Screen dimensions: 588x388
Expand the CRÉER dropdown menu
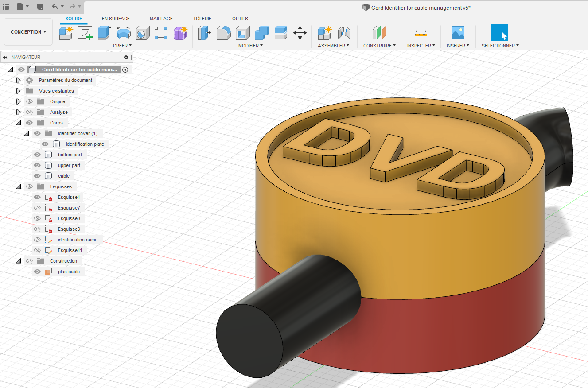122,46
